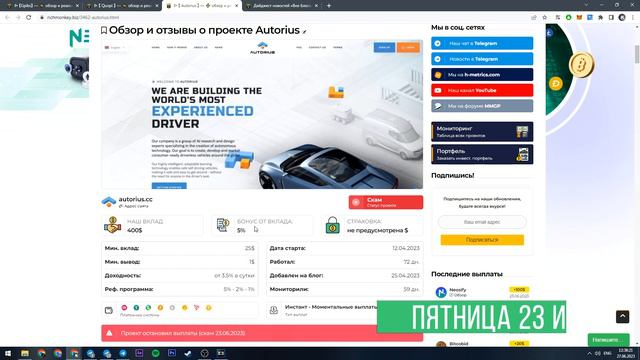Close the Autorius tab
Screen dimensions: 640x360
pos(236,6)
